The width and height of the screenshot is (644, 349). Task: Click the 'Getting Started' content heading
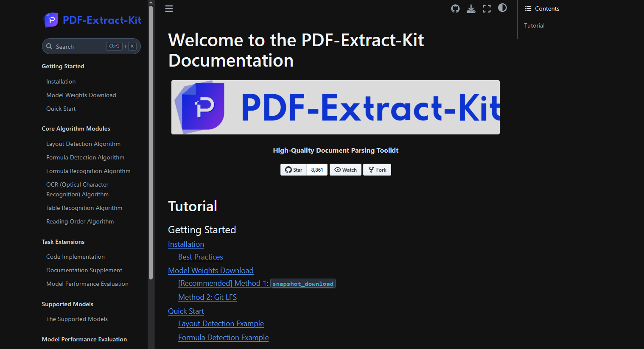202,230
